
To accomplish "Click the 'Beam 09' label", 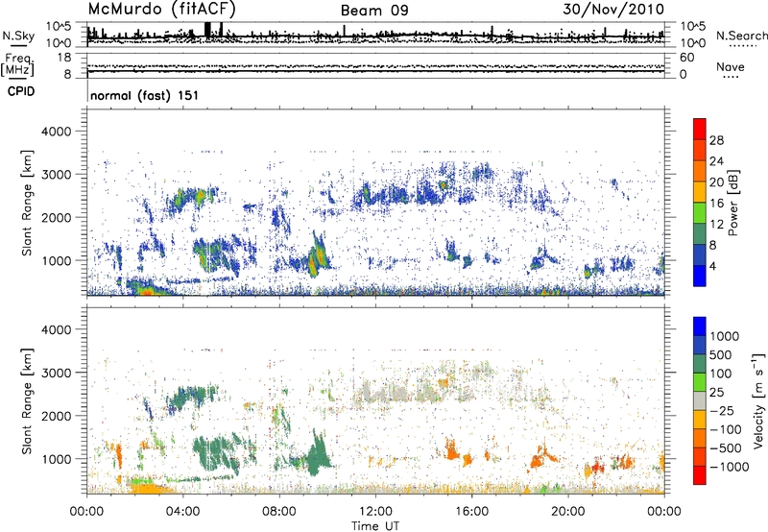I will 374,11.
